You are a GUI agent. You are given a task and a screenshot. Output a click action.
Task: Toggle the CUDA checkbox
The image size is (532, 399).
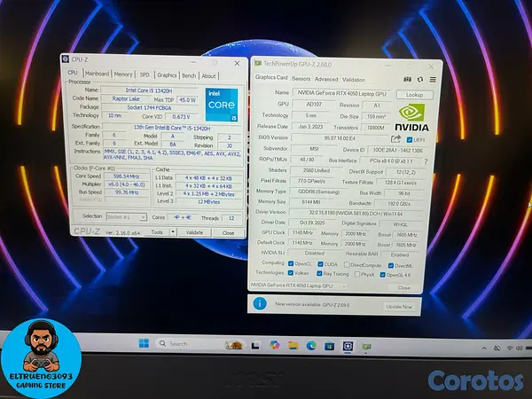(320, 264)
